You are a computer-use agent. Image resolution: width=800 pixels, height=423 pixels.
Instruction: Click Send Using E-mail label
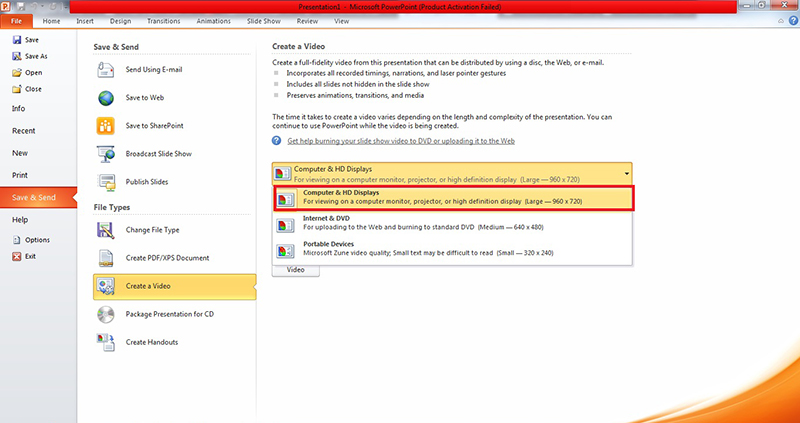click(154, 70)
